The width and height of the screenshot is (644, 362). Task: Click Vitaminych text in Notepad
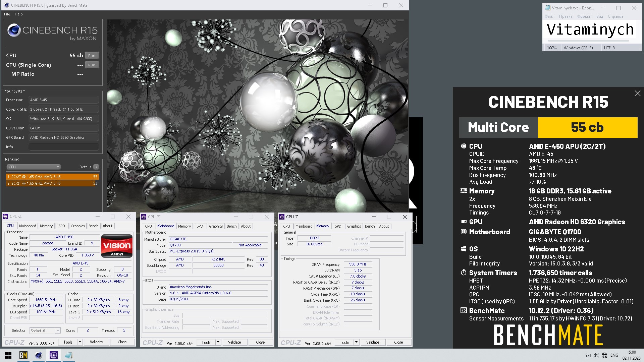click(590, 29)
